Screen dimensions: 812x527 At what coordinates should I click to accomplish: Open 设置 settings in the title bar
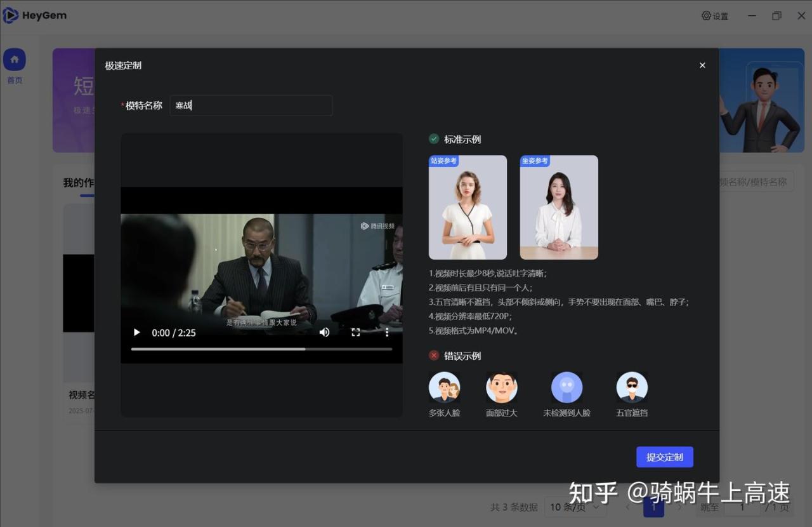tap(715, 16)
